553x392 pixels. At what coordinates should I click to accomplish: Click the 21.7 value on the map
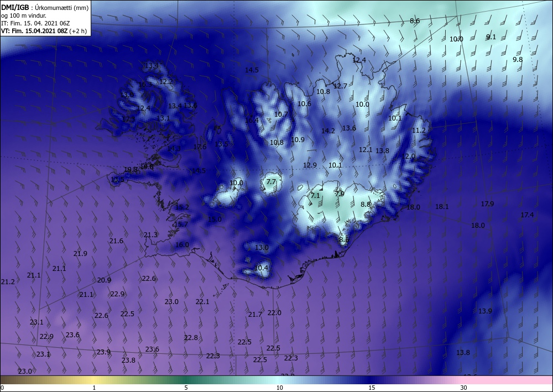[x=255, y=315]
